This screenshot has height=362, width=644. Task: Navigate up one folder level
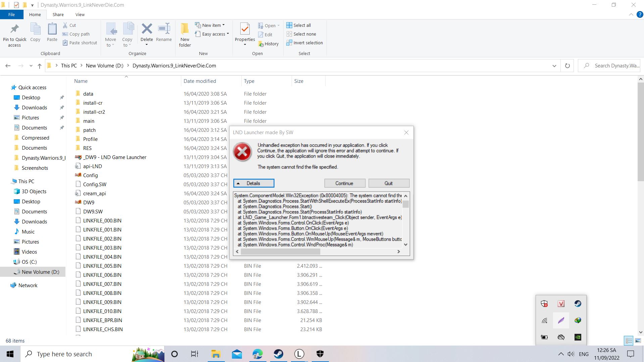pyautogui.click(x=40, y=66)
